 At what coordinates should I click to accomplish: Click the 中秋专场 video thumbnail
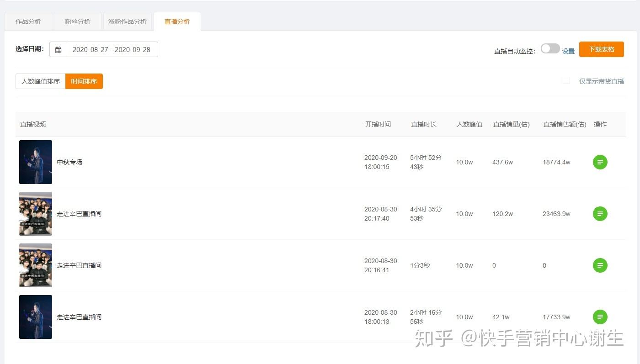point(35,162)
